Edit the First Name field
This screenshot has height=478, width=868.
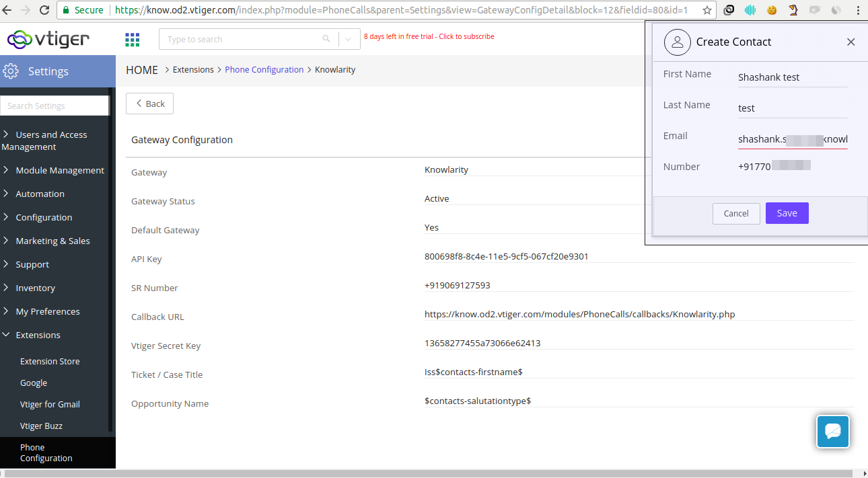point(793,77)
